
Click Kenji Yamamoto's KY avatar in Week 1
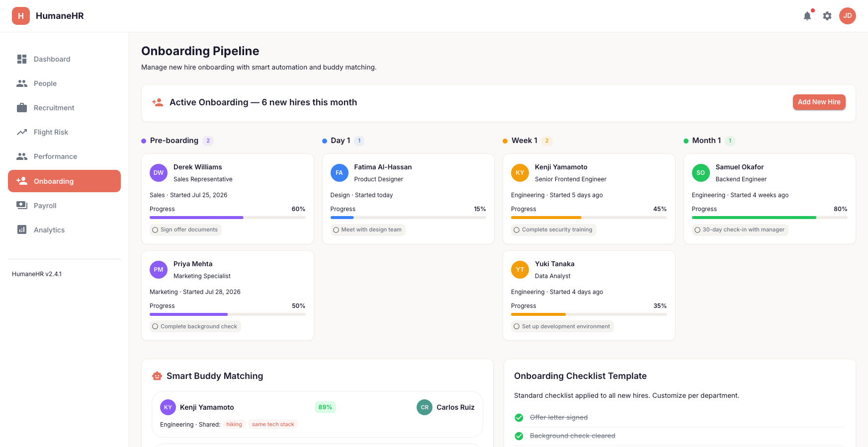coord(520,173)
